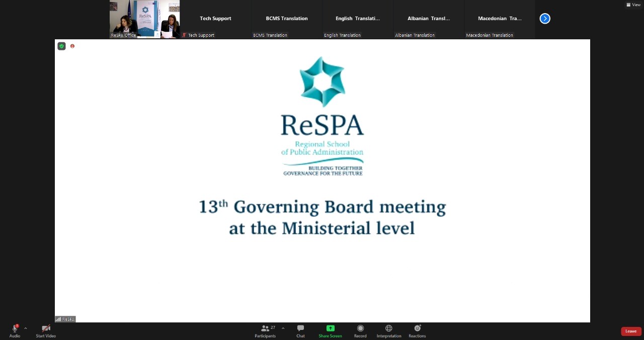This screenshot has height=340, width=644.
Task: Click the 'Building Together Governance' slogan
Action: [323, 171]
